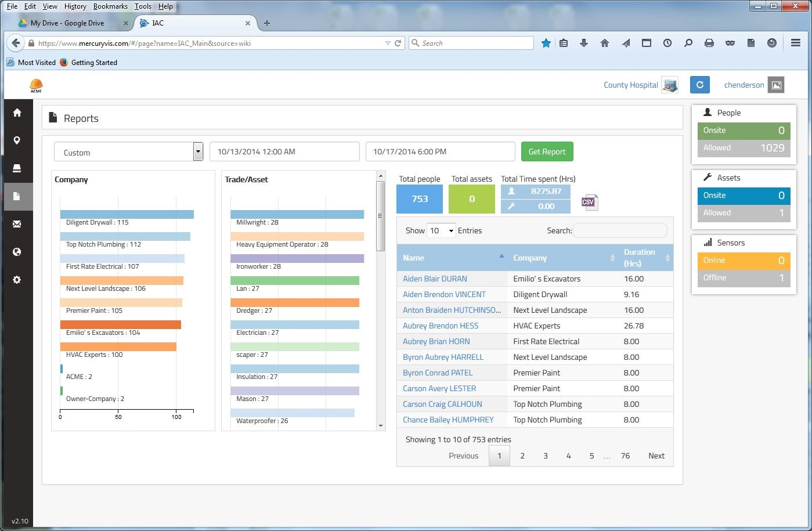The width and height of the screenshot is (812, 531).
Task: Bookmark this page with the star icon
Action: 546,43
